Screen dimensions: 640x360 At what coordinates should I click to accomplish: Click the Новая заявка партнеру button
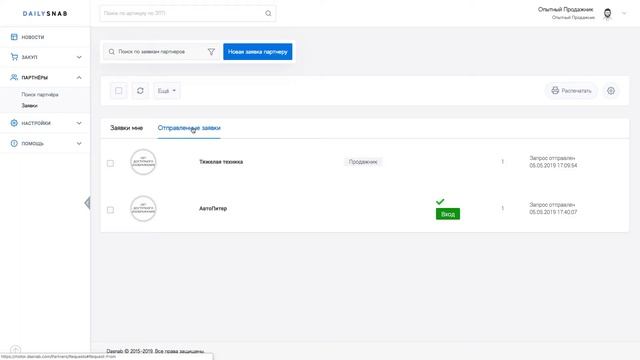[x=258, y=52]
